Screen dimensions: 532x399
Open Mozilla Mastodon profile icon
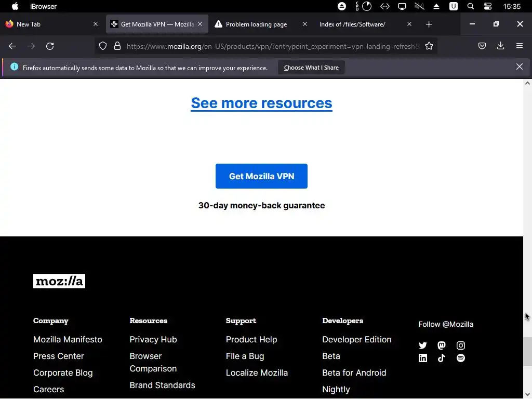[x=442, y=345]
